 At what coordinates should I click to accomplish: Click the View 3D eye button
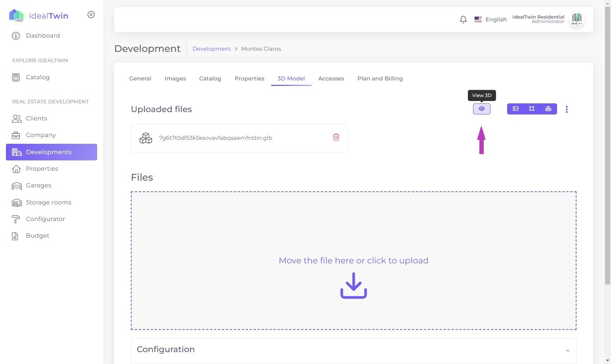point(481,109)
